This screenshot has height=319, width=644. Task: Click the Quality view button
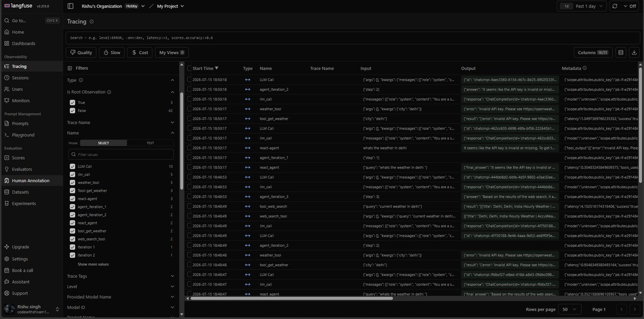pyautogui.click(x=81, y=53)
